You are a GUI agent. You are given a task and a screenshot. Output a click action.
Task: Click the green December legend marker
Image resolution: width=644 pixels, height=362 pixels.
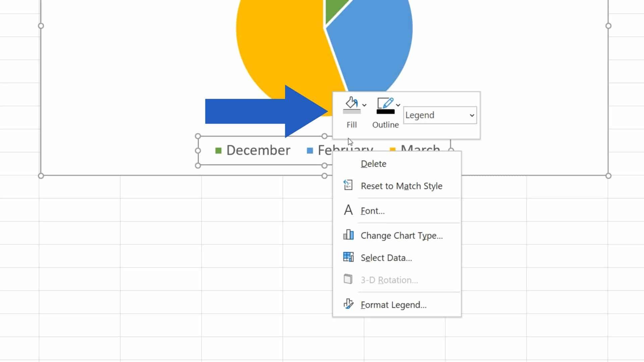(218, 151)
